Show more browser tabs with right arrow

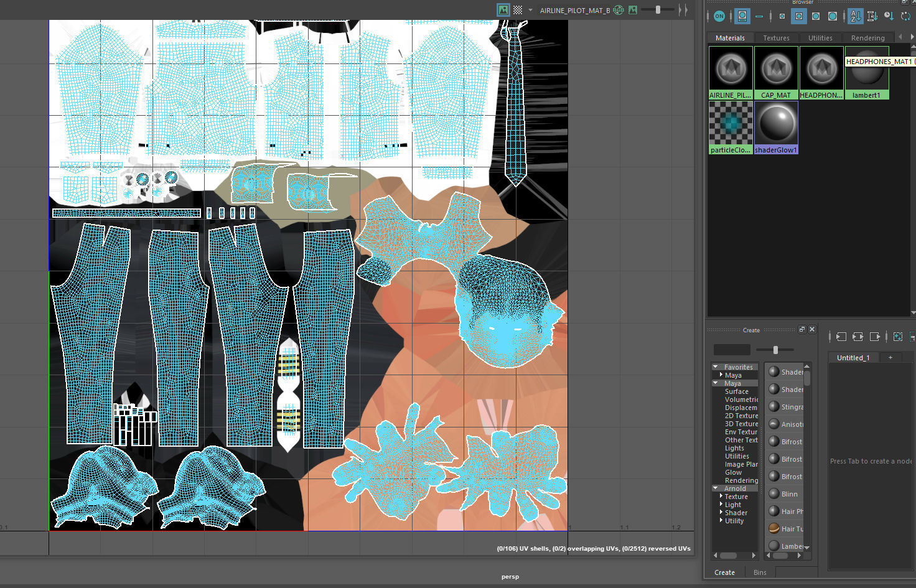click(x=912, y=37)
